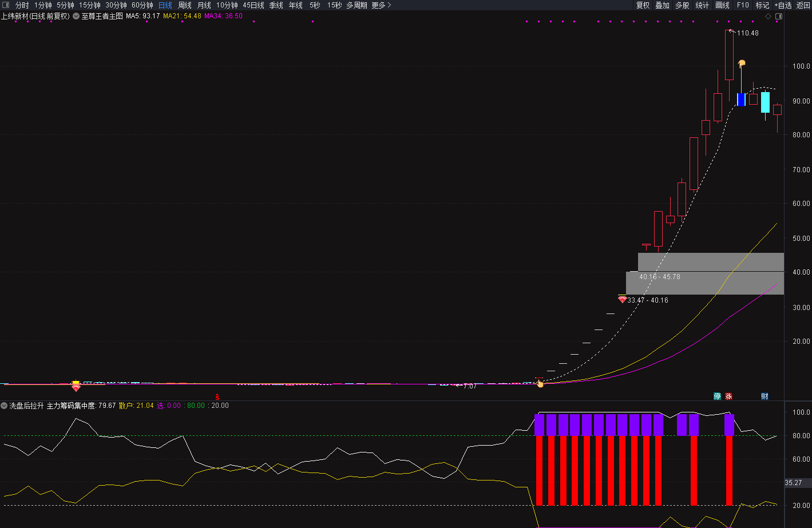This screenshot has width=812, height=528.
Task: Click the 财 event badge on the timeline
Action: tap(765, 396)
